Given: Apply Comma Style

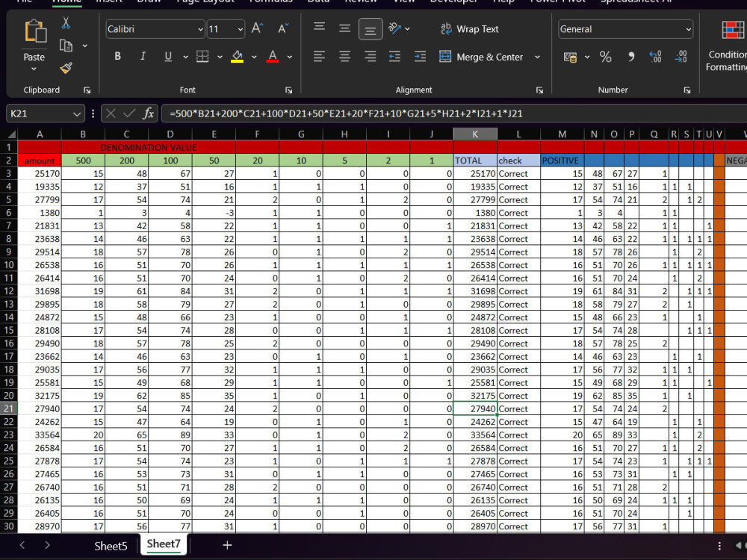Looking at the screenshot, I should pyautogui.click(x=631, y=57).
